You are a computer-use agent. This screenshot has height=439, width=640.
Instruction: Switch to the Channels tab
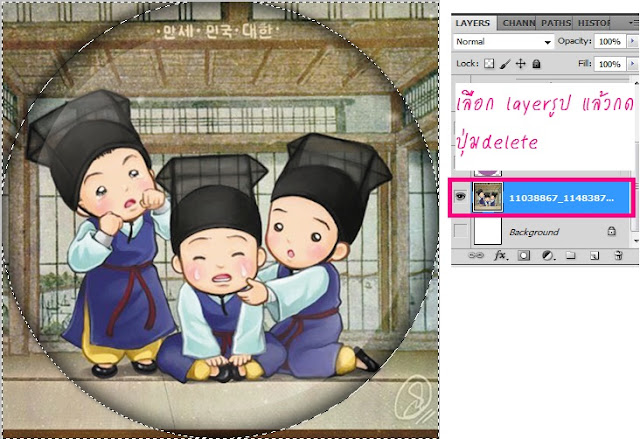pyautogui.click(x=518, y=23)
